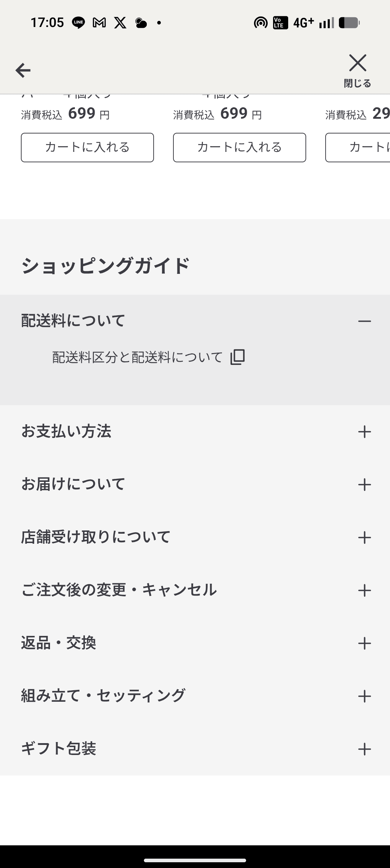Tap the LINE notification icon in status bar
This screenshot has height=868, width=390.
[78, 23]
